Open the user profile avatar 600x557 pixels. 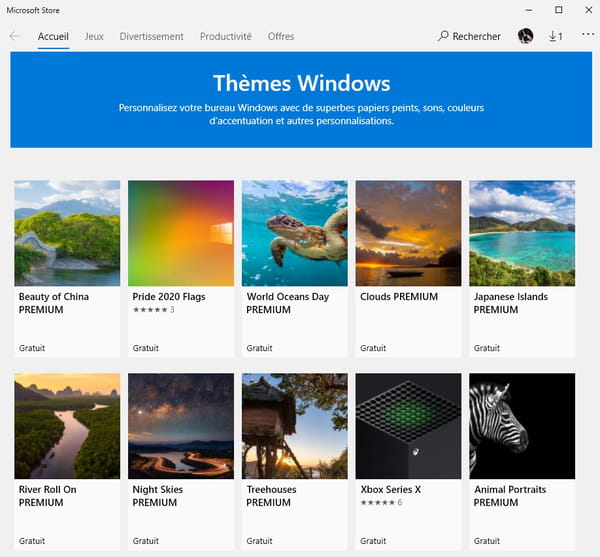click(525, 36)
